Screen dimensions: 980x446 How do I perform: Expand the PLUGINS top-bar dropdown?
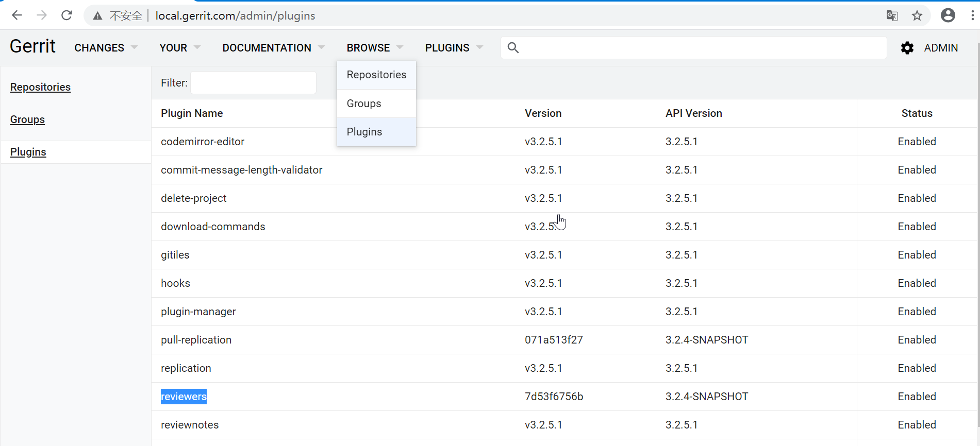point(454,48)
